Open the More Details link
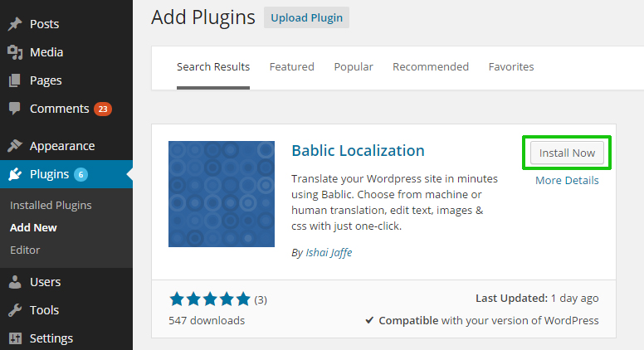 (567, 180)
